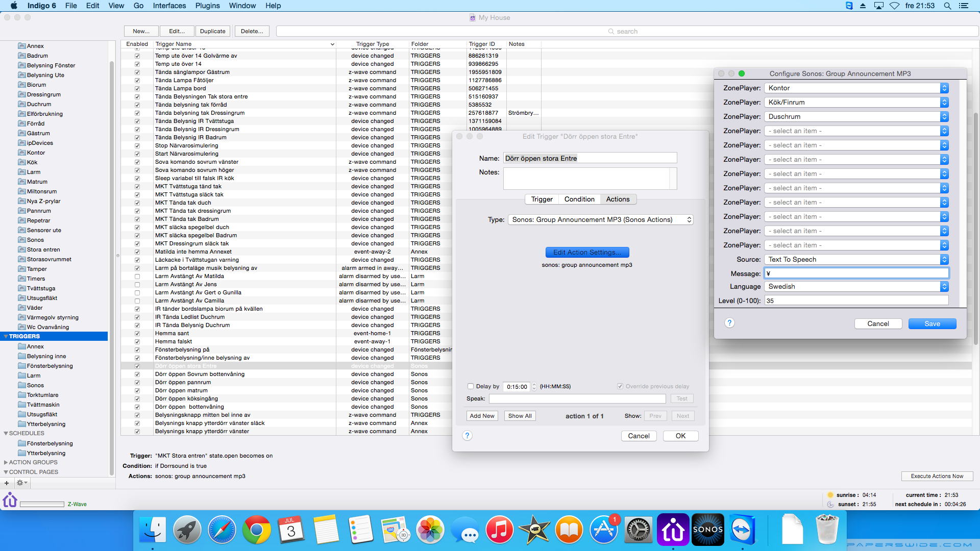This screenshot has height=551, width=980.
Task: Open the Plugins menu
Action: point(207,6)
